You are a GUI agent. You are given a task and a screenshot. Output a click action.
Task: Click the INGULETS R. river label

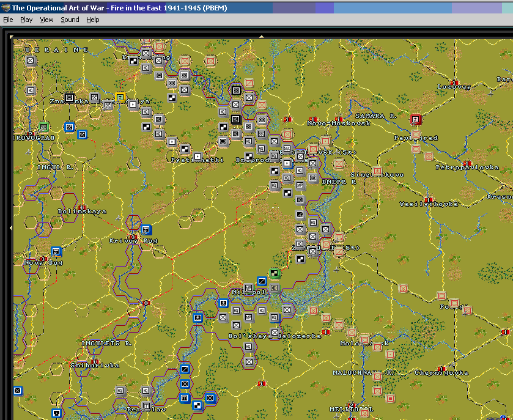point(106,344)
